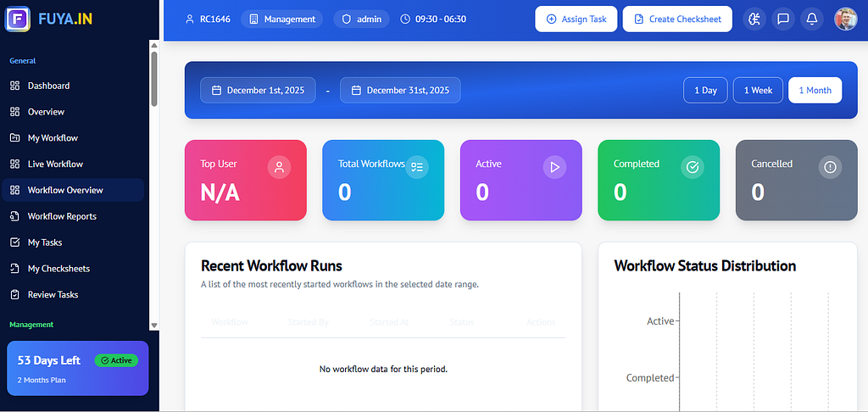Open the chat messages icon
The image size is (868, 412).
point(782,19)
